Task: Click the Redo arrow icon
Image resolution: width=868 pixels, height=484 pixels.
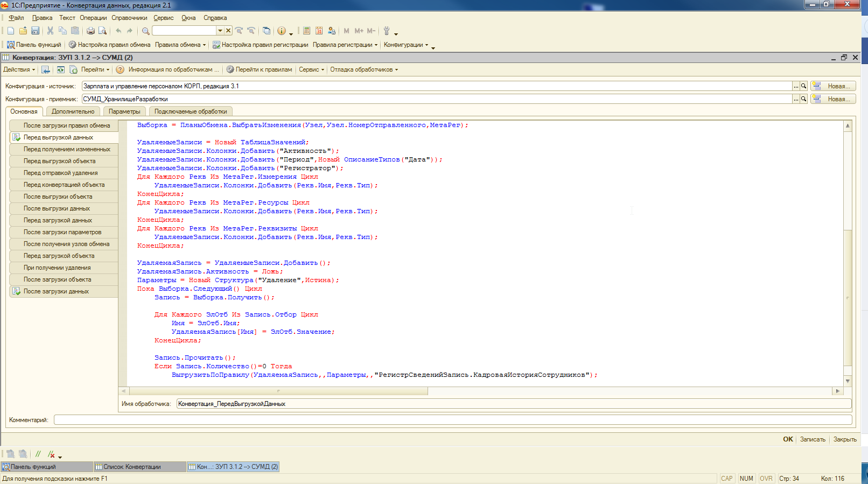Action: pyautogui.click(x=130, y=31)
